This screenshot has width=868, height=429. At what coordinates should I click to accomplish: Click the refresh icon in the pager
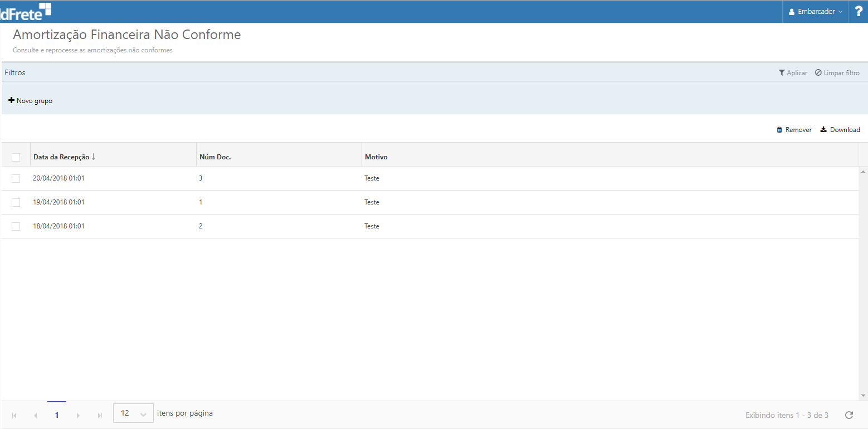(849, 415)
